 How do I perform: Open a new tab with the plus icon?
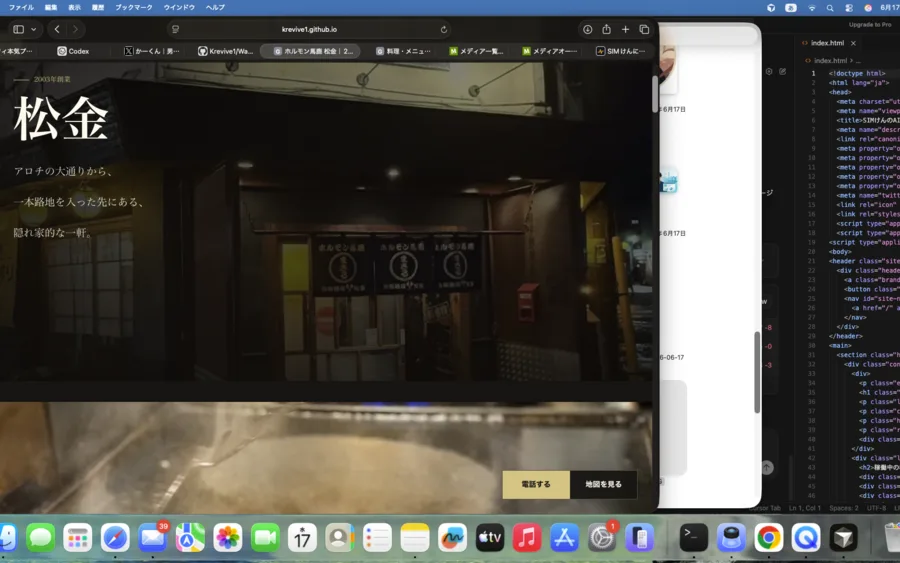[x=625, y=29]
